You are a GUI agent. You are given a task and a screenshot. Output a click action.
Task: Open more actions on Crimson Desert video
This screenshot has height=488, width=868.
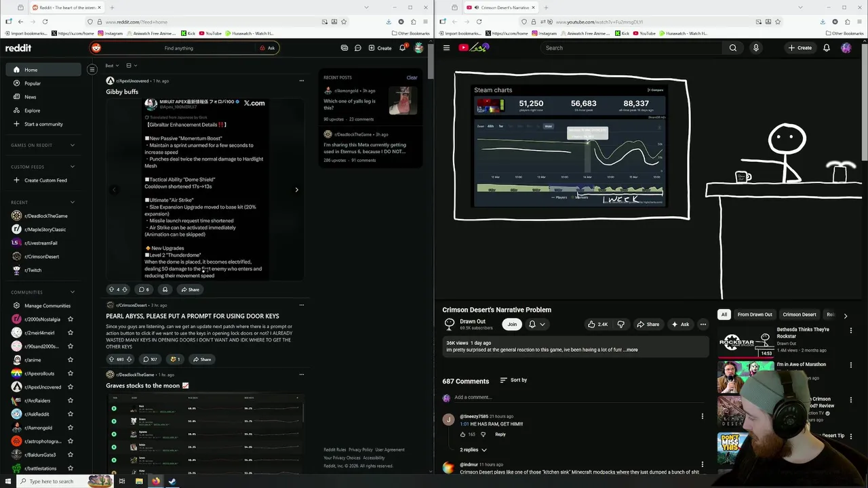click(703, 324)
